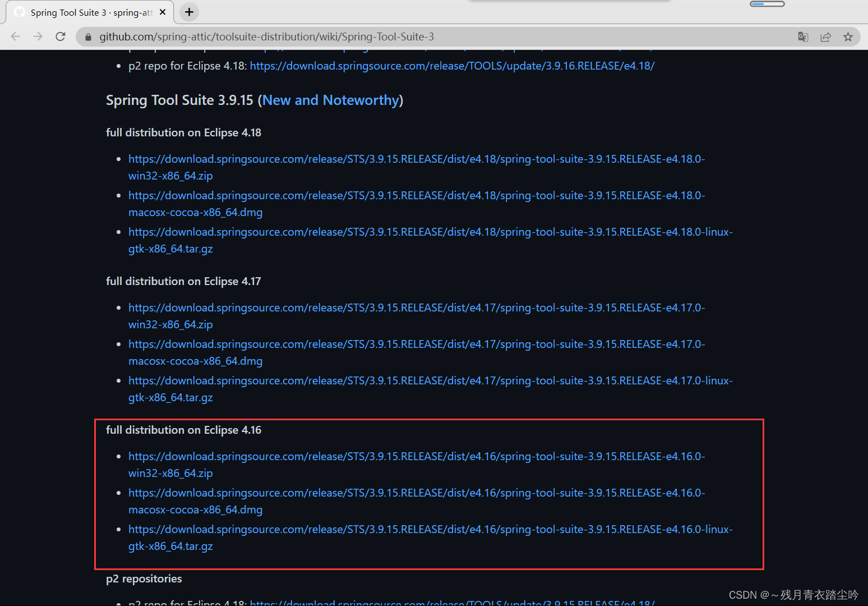Click the share page icon
Viewport: 868px width, 606px height.
825,36
